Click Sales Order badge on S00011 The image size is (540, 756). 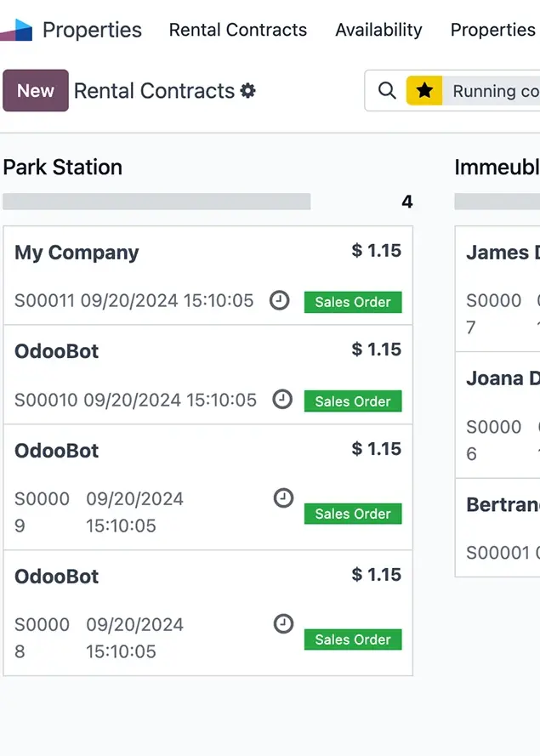point(352,302)
